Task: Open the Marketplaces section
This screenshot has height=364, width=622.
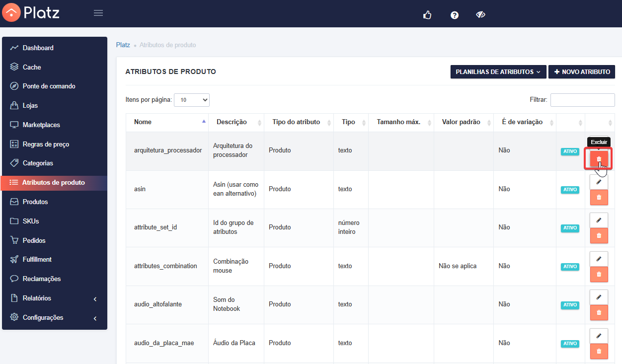Action: tap(55, 125)
